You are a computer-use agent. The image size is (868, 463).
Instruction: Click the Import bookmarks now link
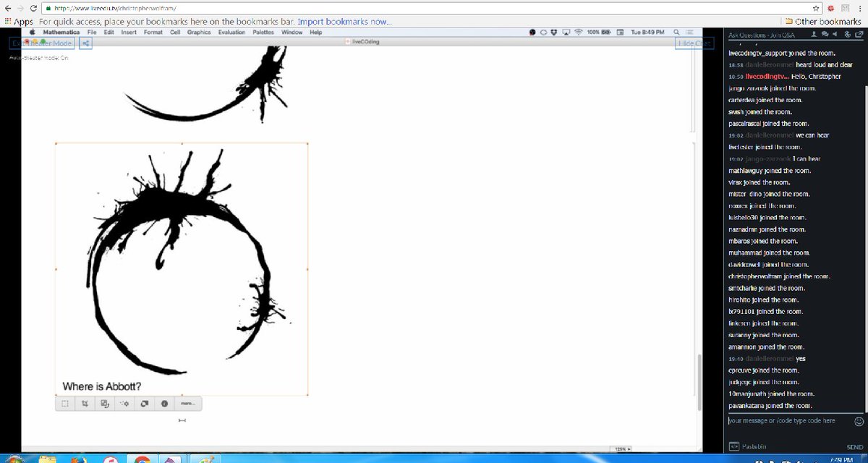(345, 22)
